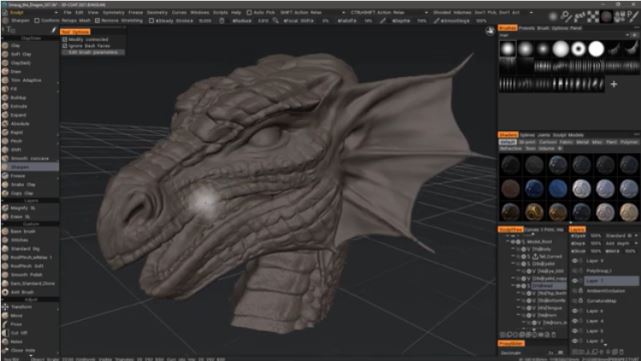Select the blue shader sphere swatch
The image size is (641, 361).
coord(558,189)
